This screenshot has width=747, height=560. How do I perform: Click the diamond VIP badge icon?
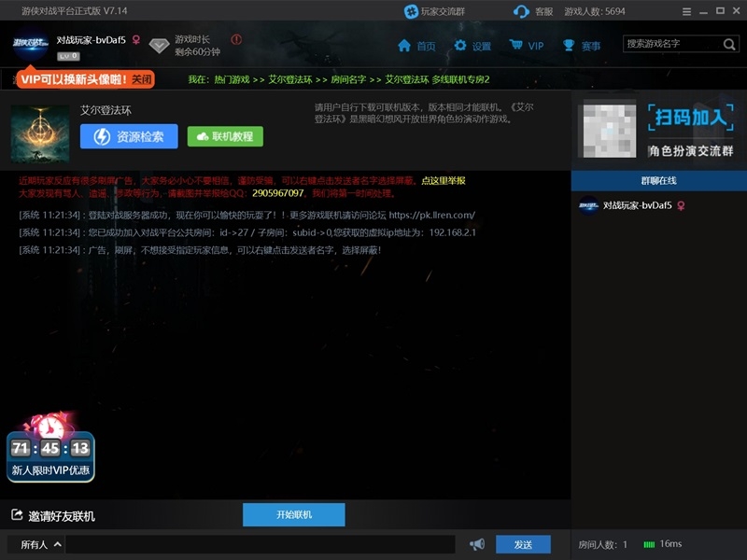pos(159,45)
